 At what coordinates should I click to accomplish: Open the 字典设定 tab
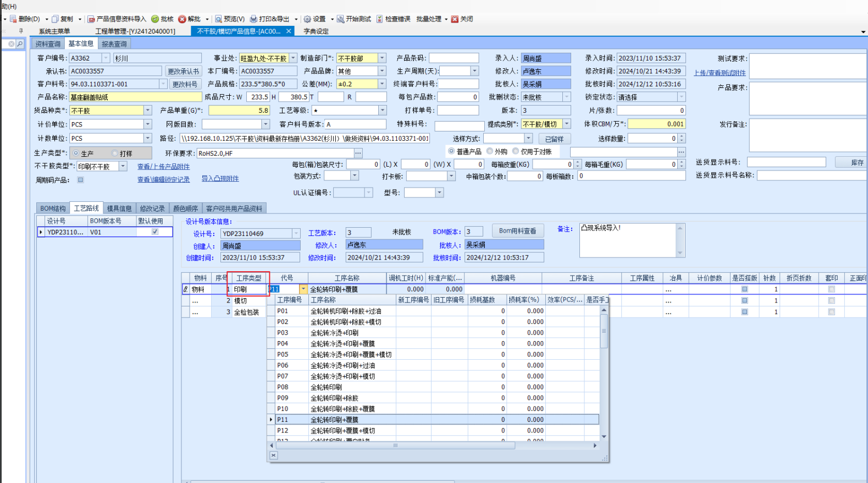[316, 31]
